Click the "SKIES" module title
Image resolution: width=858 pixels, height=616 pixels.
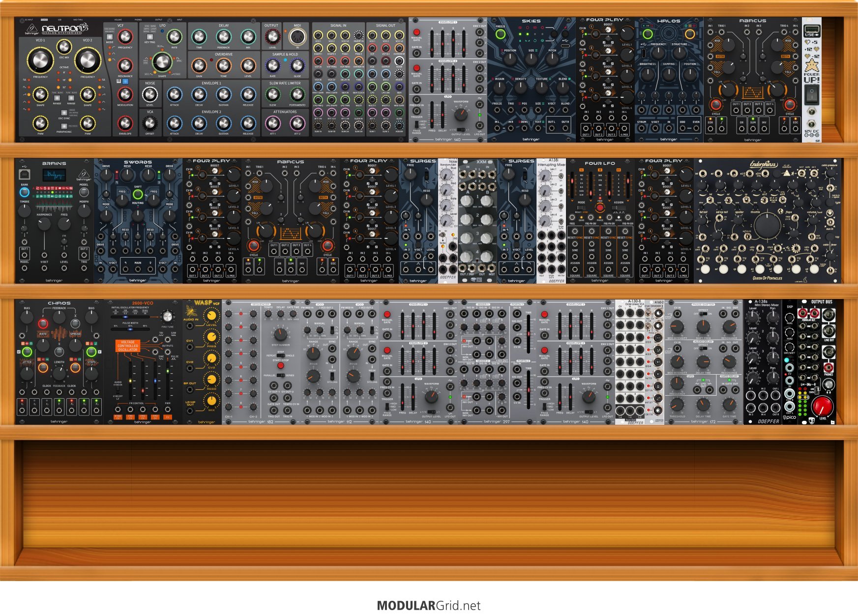coord(531,21)
